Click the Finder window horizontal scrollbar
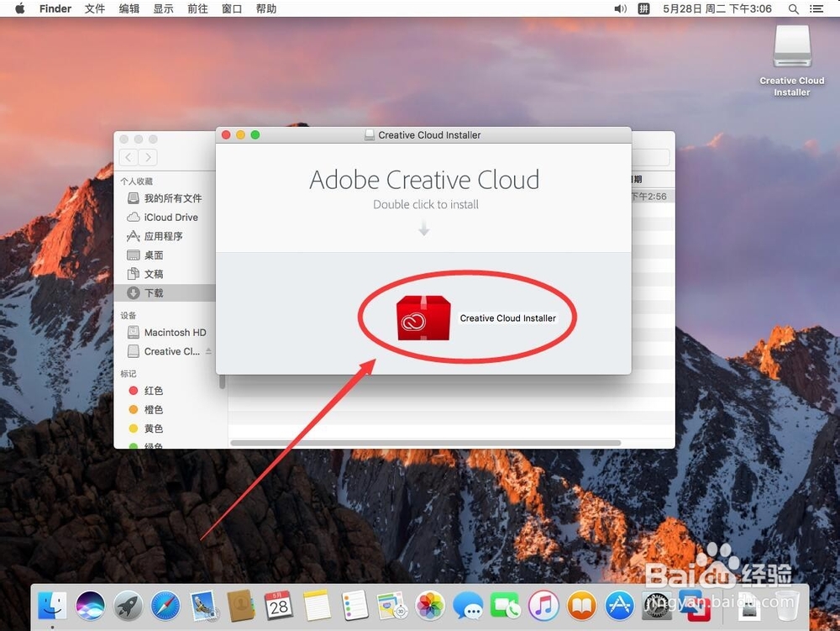 tap(425, 443)
